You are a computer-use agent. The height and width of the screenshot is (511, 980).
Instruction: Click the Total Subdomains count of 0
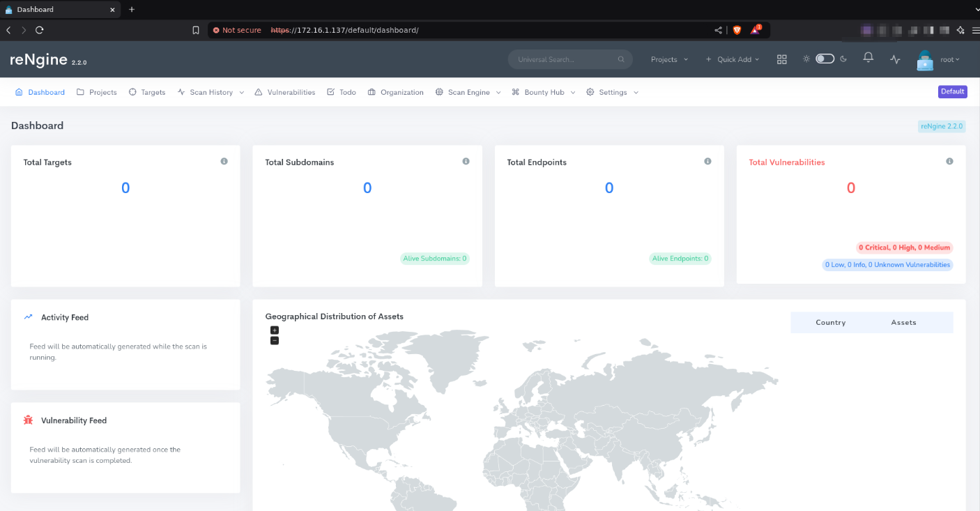click(367, 188)
